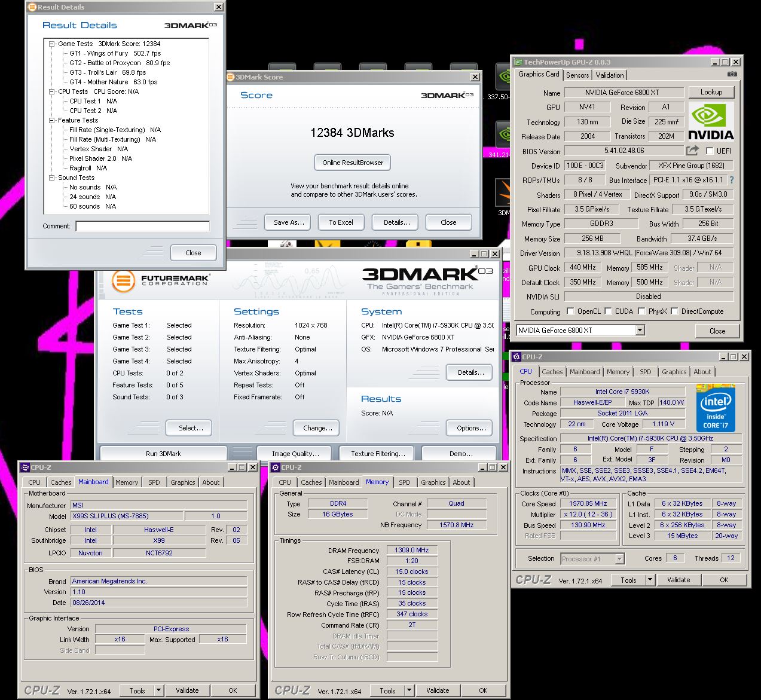Image resolution: width=761 pixels, height=700 pixels.
Task: Switch to the Validation tab in GPU-Z
Action: pos(610,75)
